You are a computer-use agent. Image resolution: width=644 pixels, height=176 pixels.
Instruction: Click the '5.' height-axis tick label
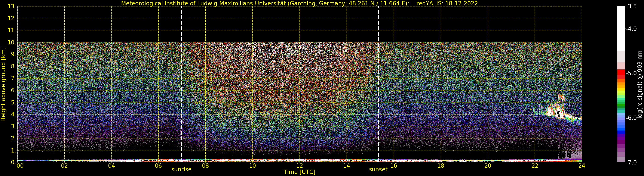(13, 103)
